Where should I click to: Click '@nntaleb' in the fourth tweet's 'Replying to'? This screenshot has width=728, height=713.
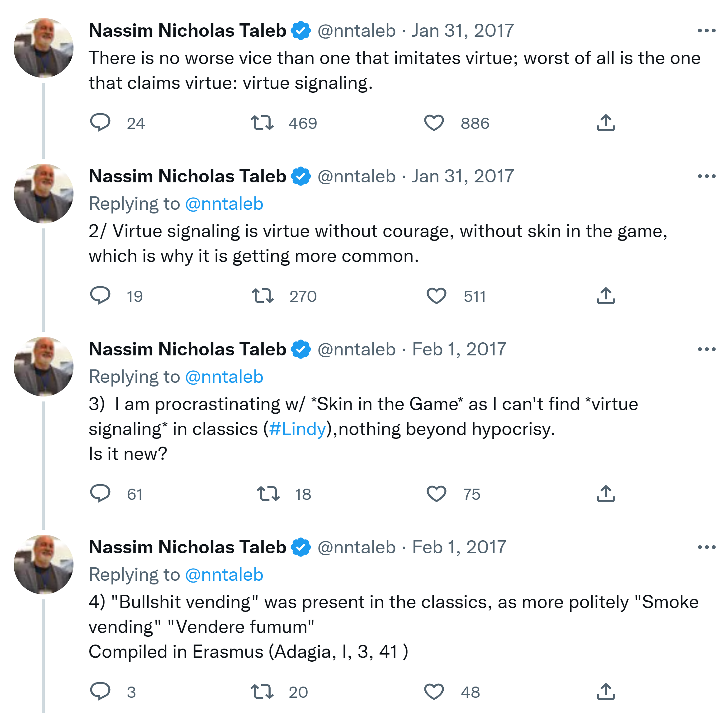pyautogui.click(x=224, y=575)
